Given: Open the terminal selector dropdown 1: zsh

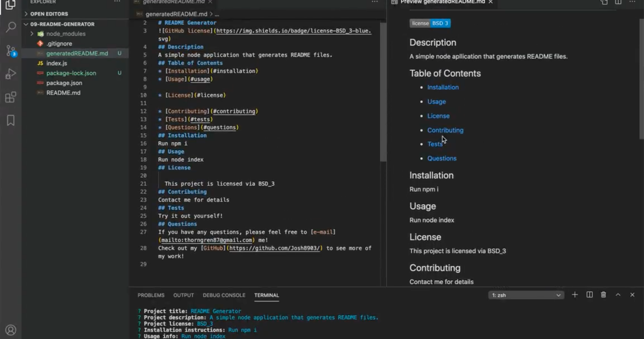Looking at the screenshot, I should 526,295.
